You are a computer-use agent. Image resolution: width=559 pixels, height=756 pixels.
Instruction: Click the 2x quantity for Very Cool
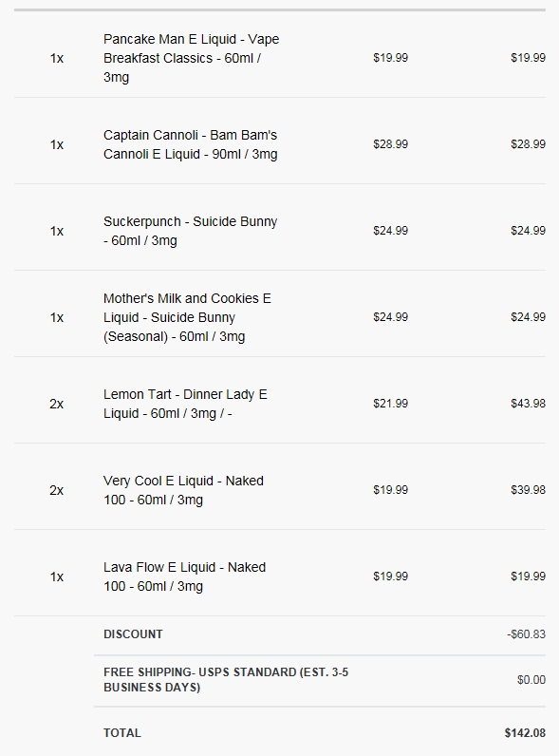[56, 490]
